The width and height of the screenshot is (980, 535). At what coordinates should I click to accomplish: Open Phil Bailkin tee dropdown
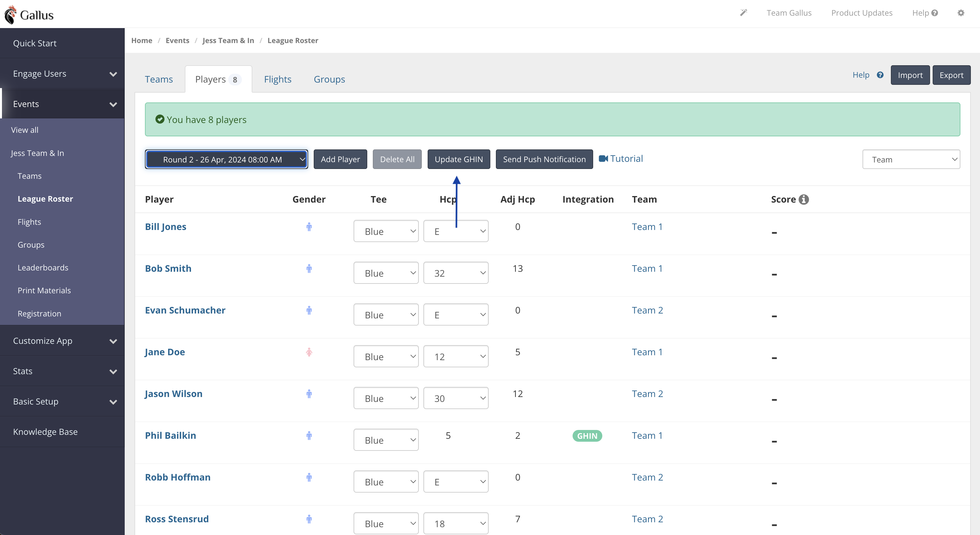click(386, 440)
